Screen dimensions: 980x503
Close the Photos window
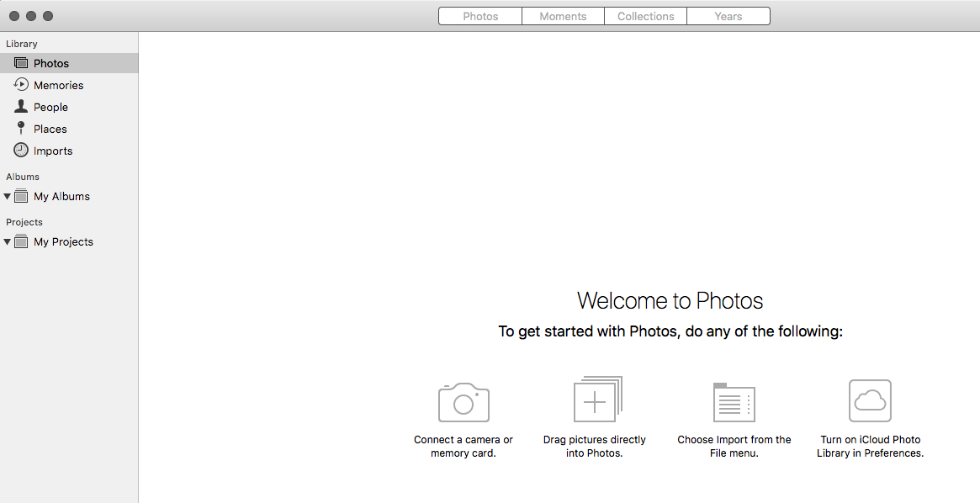[x=13, y=16]
